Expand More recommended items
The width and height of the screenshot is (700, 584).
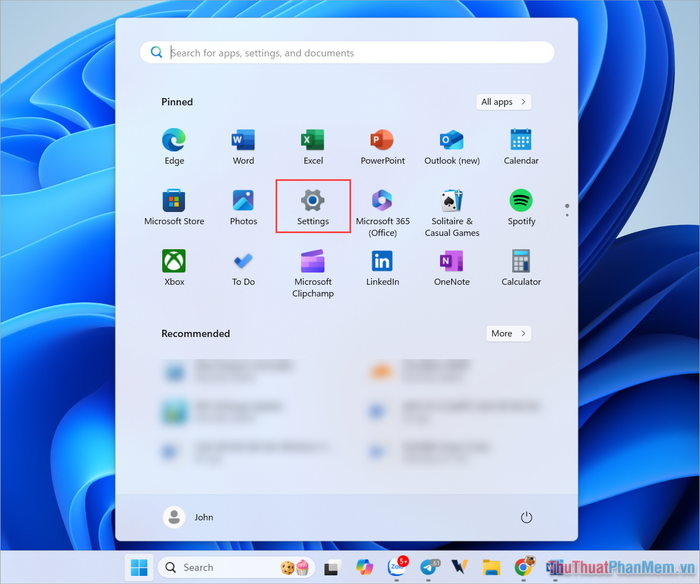pyautogui.click(x=509, y=333)
